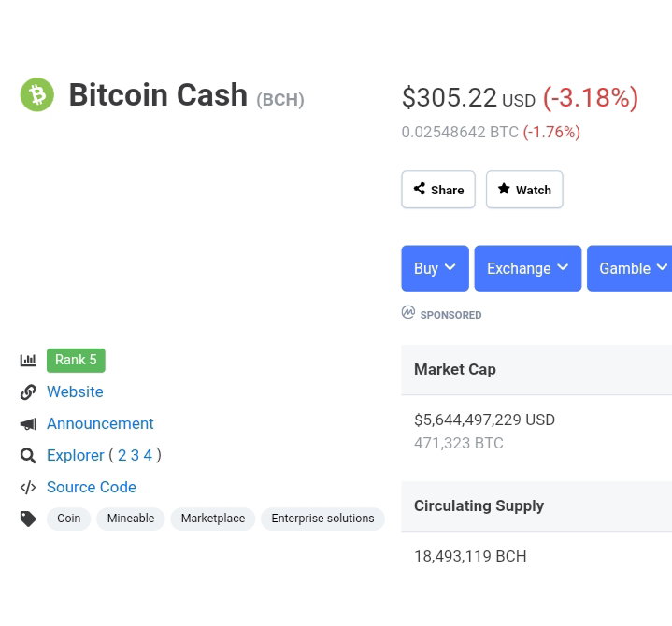Open the Exchange dropdown menu
The height and width of the screenshot is (626, 672).
click(527, 268)
